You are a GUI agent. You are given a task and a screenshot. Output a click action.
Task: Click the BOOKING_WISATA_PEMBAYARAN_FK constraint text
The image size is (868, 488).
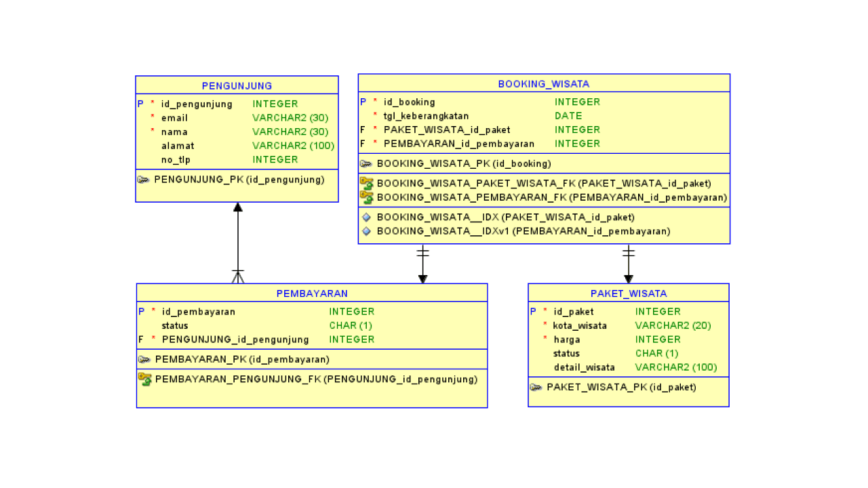[552, 197]
